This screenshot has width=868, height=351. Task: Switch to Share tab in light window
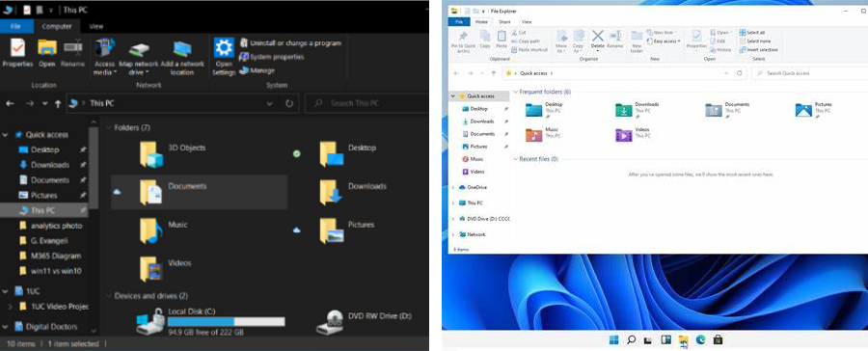click(x=504, y=21)
